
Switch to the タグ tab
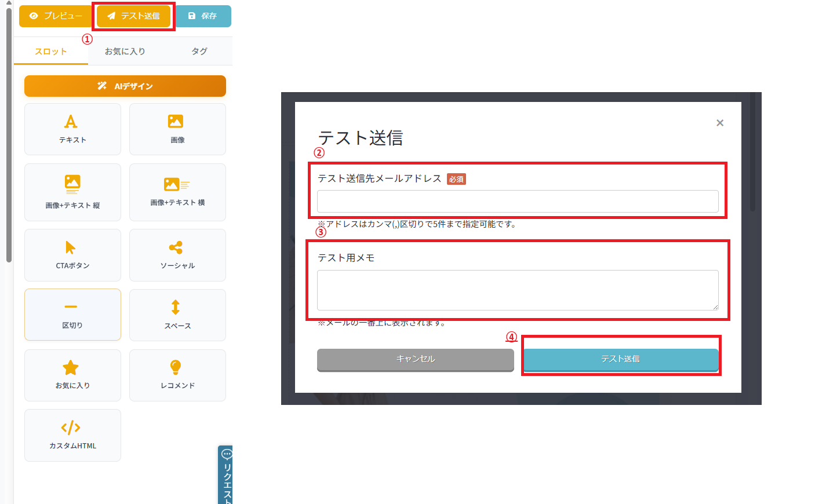(199, 51)
